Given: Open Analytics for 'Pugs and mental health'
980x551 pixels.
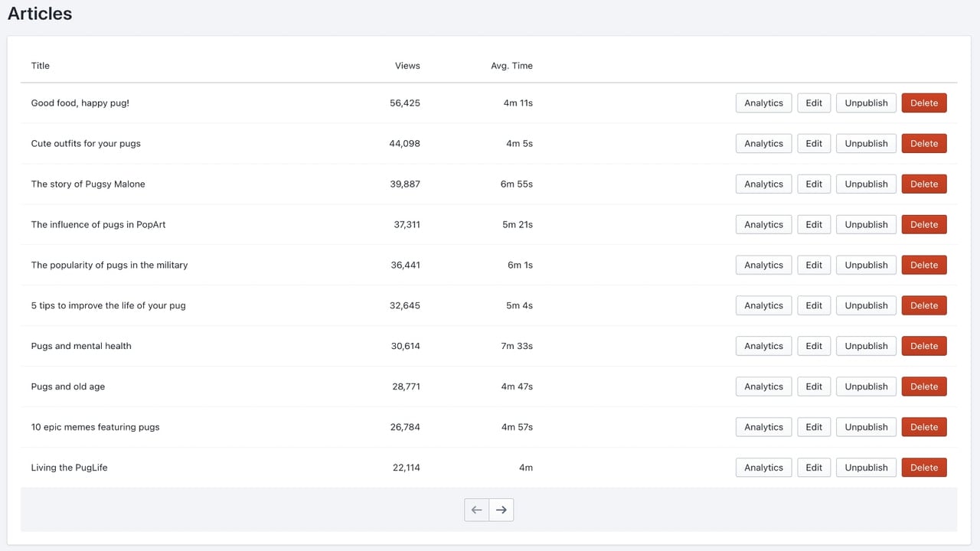Looking at the screenshot, I should (x=763, y=347).
